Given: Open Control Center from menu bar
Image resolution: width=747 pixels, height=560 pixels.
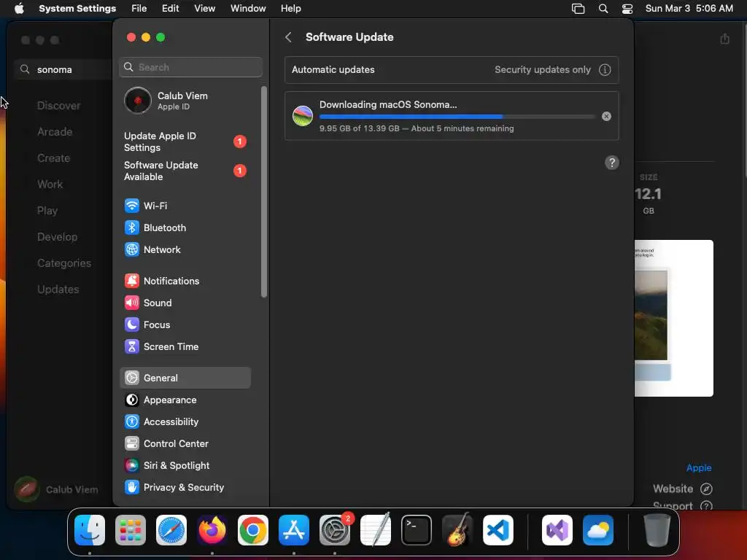Looking at the screenshot, I should 627,9.
